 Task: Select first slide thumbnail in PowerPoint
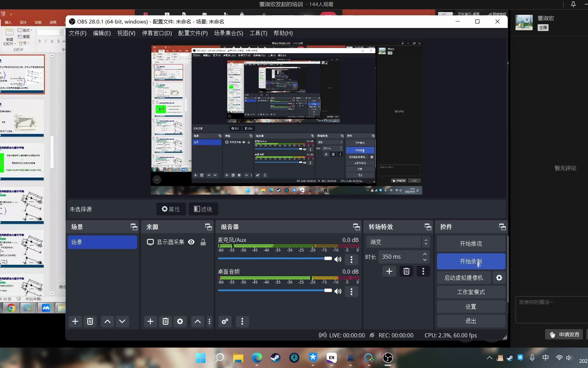22,74
